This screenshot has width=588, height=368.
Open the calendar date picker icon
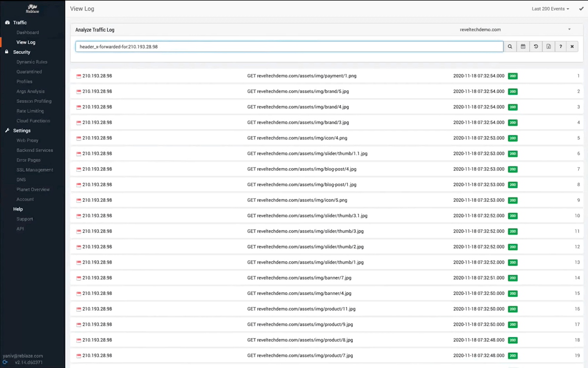523,47
